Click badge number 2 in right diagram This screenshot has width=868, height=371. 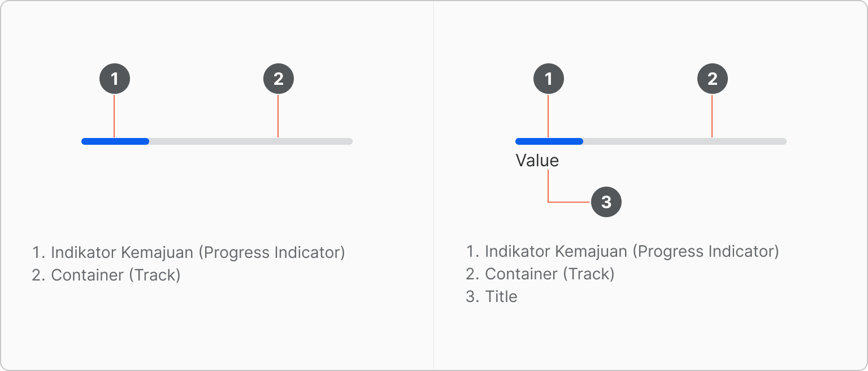[713, 79]
